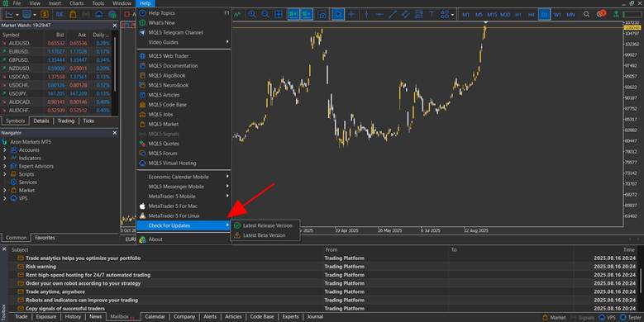
Task: Expand Indicators node in Navigator
Action: pyautogui.click(x=4, y=158)
